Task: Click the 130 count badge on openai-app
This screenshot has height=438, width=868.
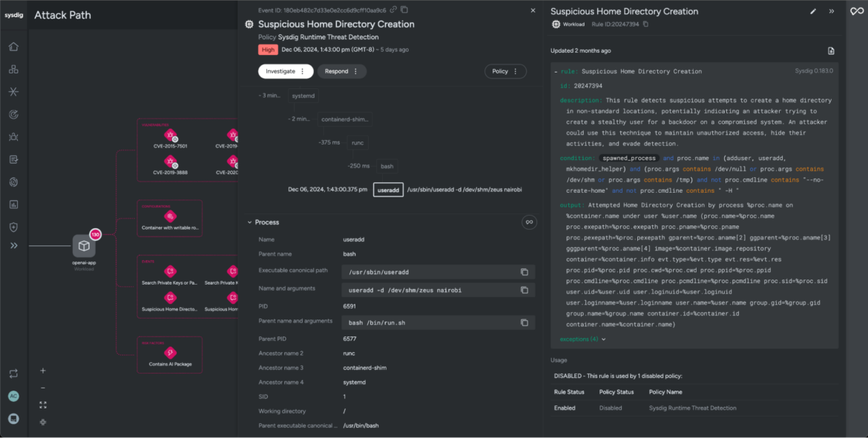Action: tap(95, 234)
